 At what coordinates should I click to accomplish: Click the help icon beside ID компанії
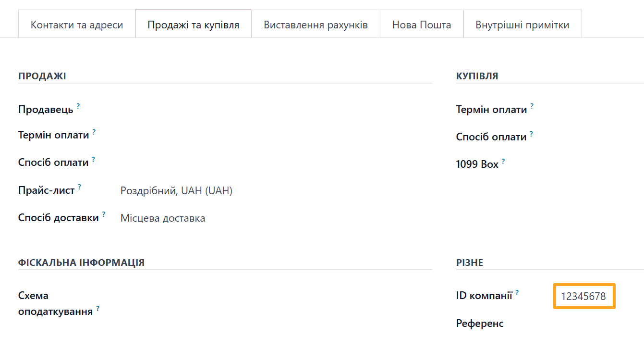(x=518, y=292)
